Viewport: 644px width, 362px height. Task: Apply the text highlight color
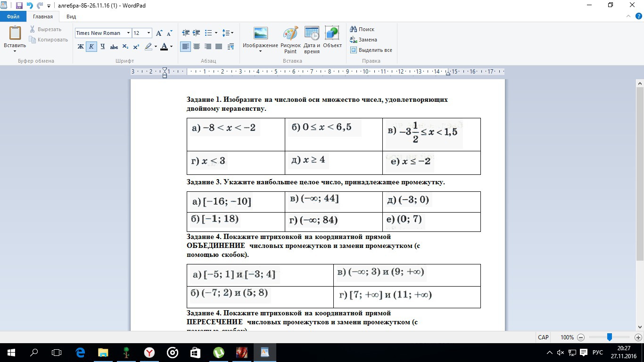tap(148, 47)
